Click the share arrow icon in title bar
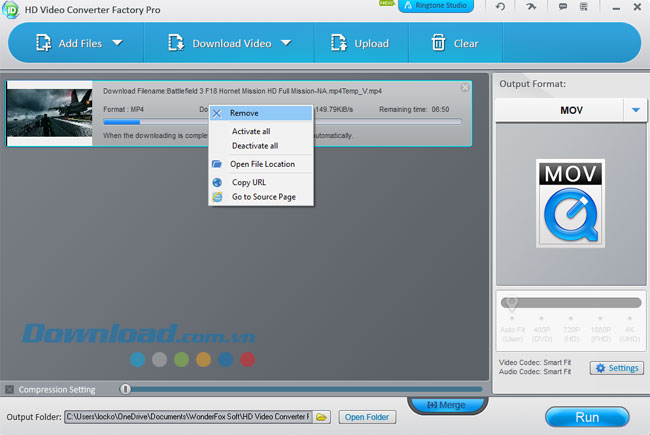The height and width of the screenshot is (435, 650). pos(531,7)
